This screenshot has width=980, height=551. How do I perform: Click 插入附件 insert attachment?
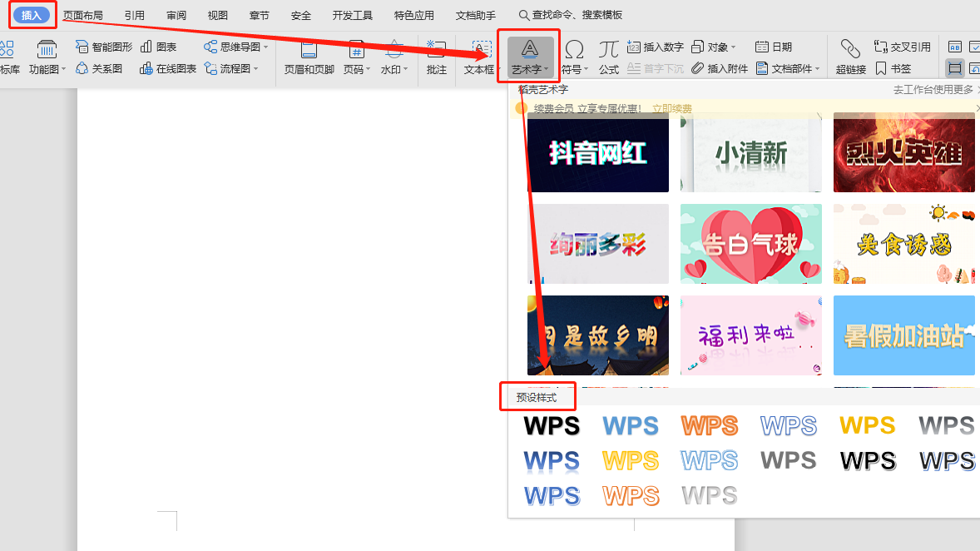point(720,69)
